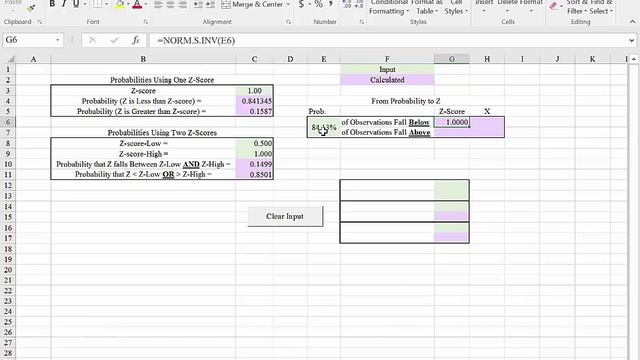Confirm formula entry with checkmark icon
Screen dimensions: 640x360
pos(114,40)
